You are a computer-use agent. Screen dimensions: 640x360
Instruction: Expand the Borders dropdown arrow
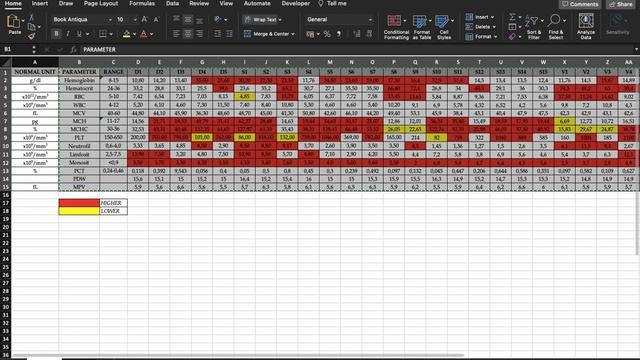(111, 34)
